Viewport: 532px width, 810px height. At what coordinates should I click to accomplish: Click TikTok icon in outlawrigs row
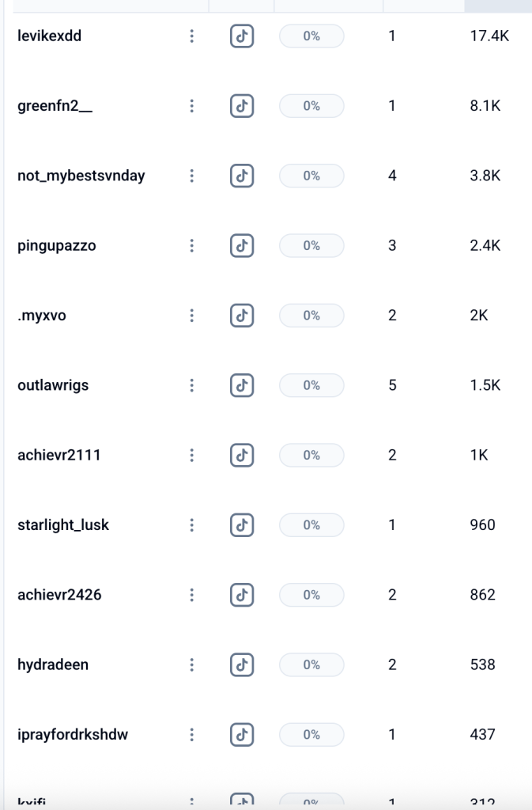(x=242, y=385)
